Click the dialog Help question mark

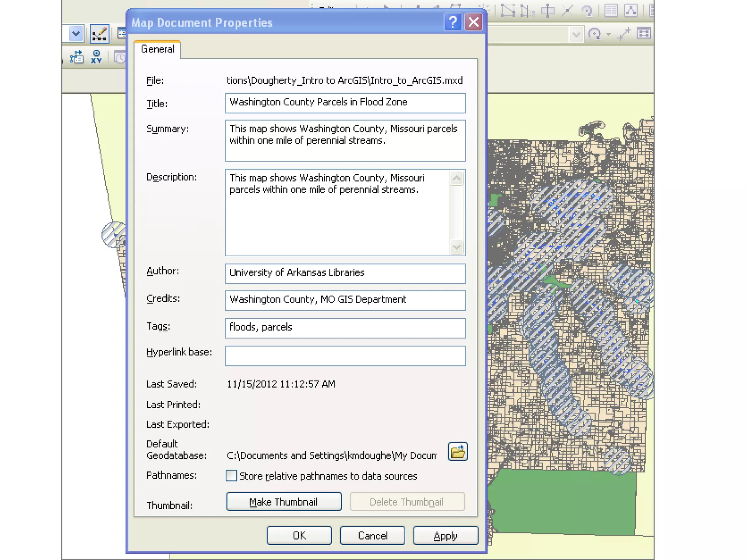click(x=453, y=23)
